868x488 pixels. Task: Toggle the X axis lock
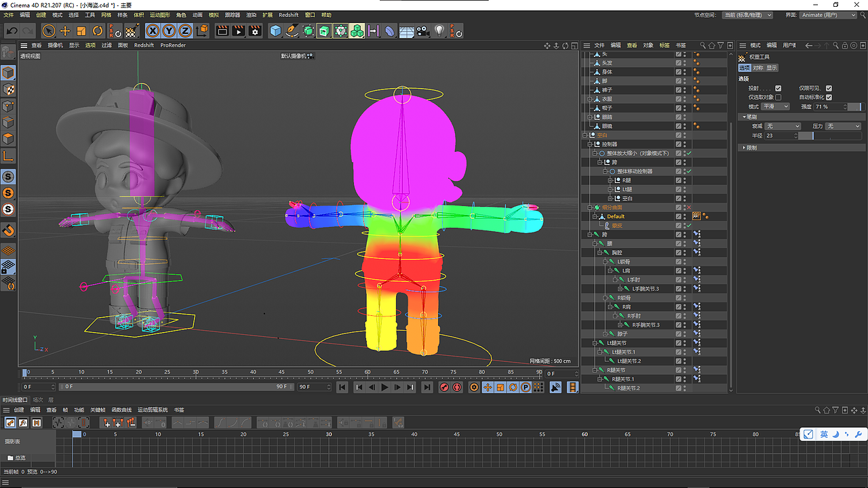pyautogui.click(x=153, y=30)
